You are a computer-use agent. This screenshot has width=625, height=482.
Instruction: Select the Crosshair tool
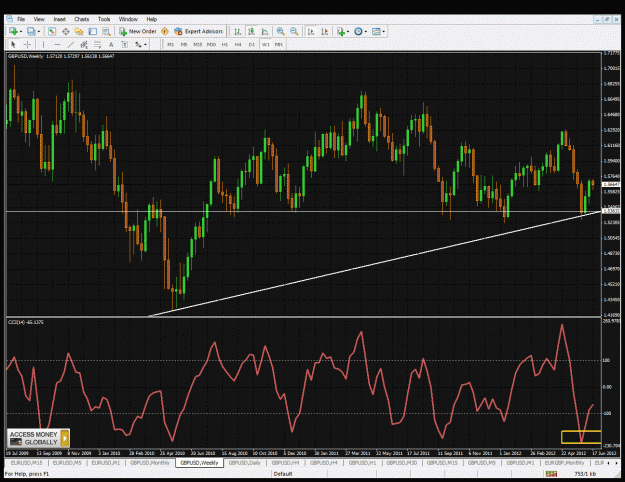click(27, 44)
